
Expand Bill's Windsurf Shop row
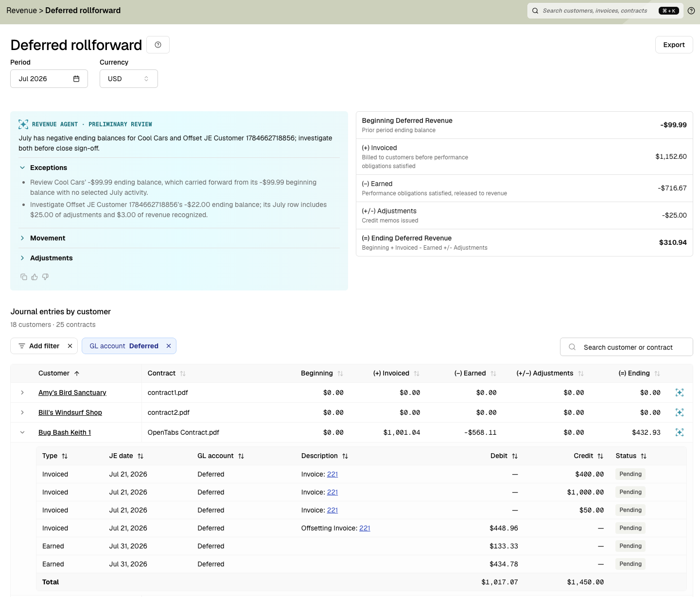22,412
